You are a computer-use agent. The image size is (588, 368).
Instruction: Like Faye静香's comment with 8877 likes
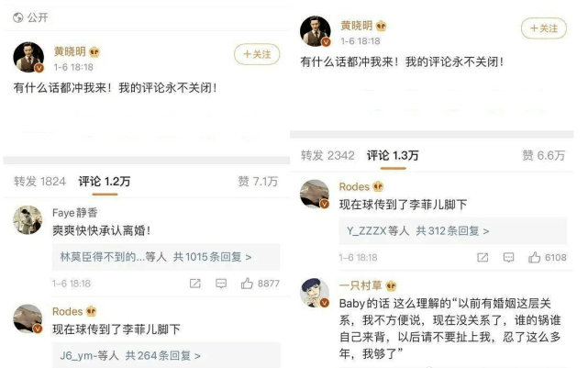tap(247, 284)
